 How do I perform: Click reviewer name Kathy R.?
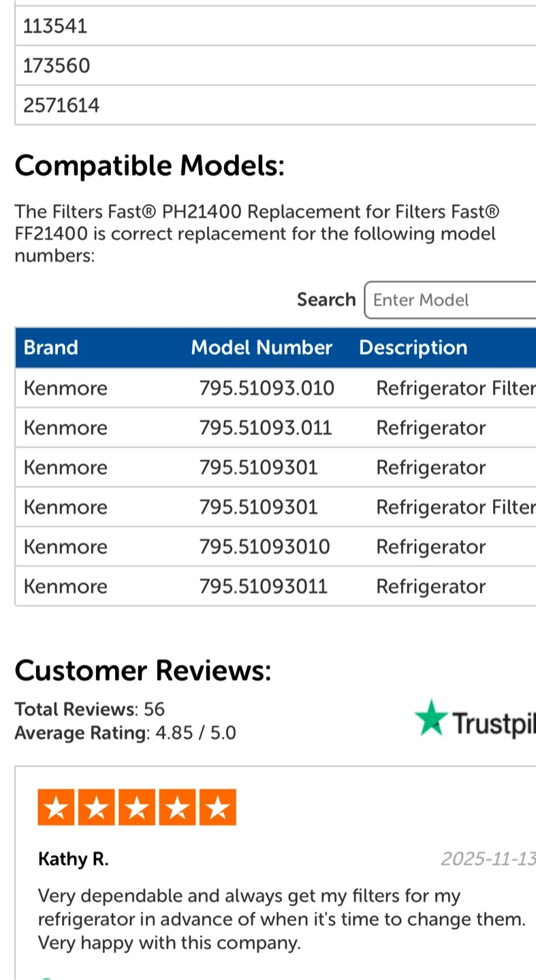point(73,860)
